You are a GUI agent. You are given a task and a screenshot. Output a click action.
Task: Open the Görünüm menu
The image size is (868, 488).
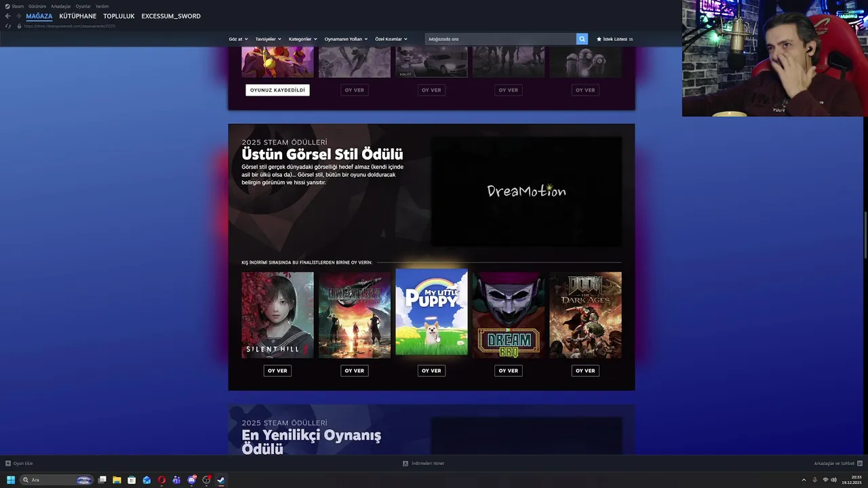coord(37,6)
